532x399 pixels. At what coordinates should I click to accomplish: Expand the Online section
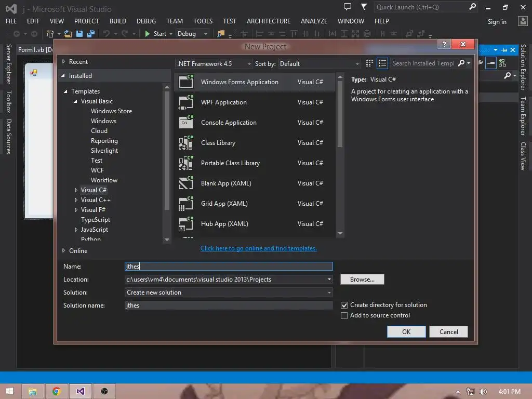63,251
